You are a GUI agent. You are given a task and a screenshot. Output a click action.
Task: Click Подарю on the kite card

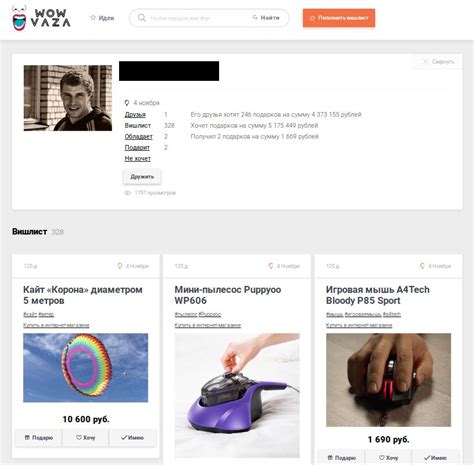click(x=39, y=438)
